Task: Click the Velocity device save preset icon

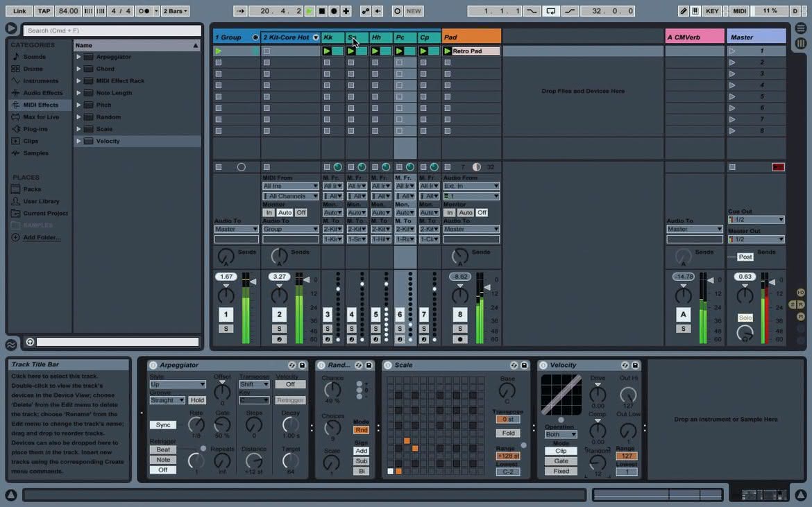Action: pyautogui.click(x=635, y=366)
